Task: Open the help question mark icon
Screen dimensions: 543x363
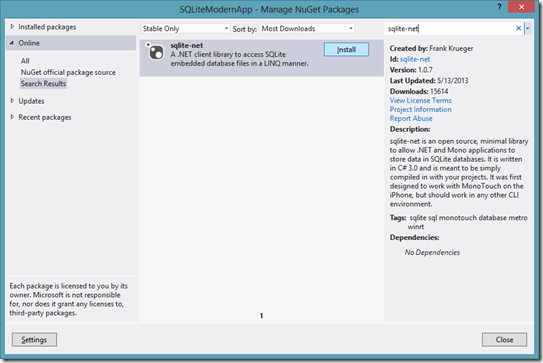Action: tap(499, 7)
